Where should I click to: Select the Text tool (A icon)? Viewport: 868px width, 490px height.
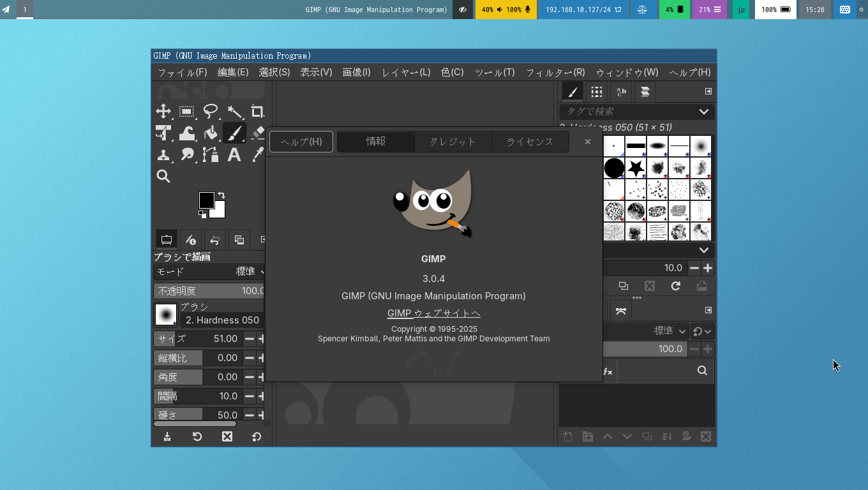point(234,154)
